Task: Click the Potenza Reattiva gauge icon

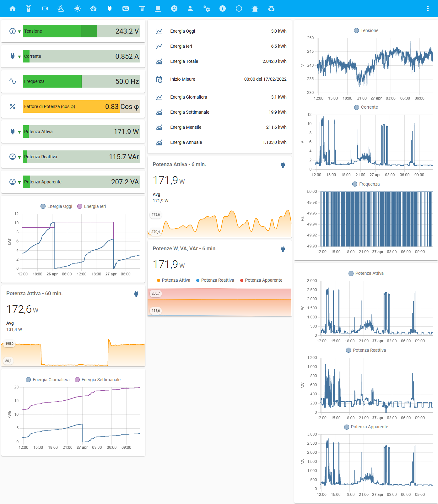Action: pyautogui.click(x=13, y=157)
